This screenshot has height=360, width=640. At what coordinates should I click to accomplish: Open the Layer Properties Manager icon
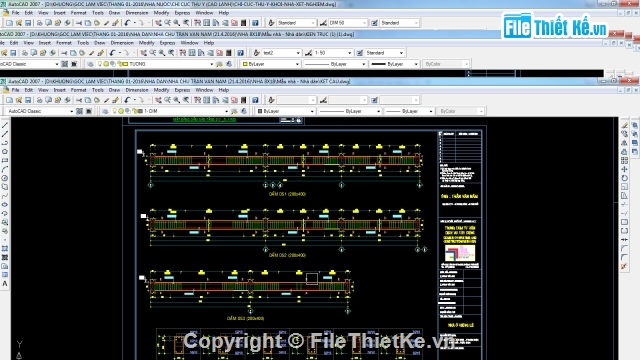point(105,111)
